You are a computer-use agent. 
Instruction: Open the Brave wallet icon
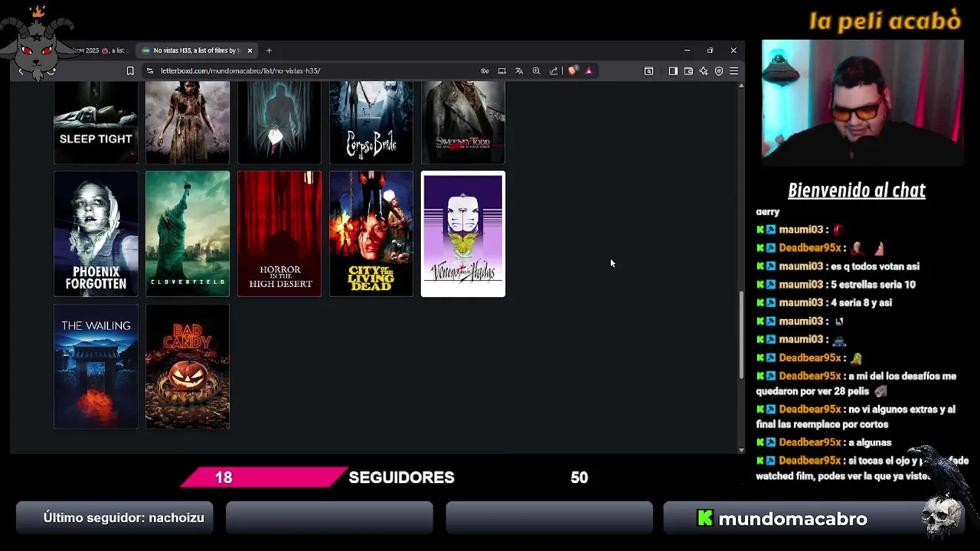tap(688, 71)
